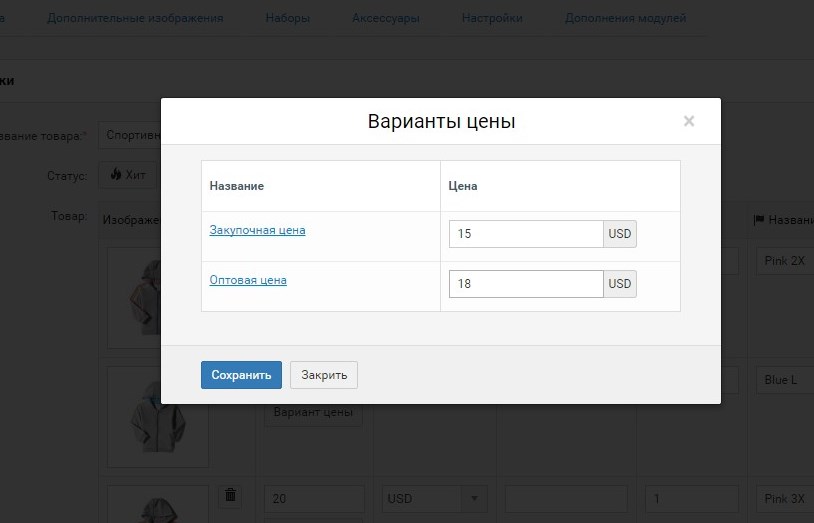Close the Варианты цены dialog with X
This screenshot has width=814, height=523.
(689, 121)
